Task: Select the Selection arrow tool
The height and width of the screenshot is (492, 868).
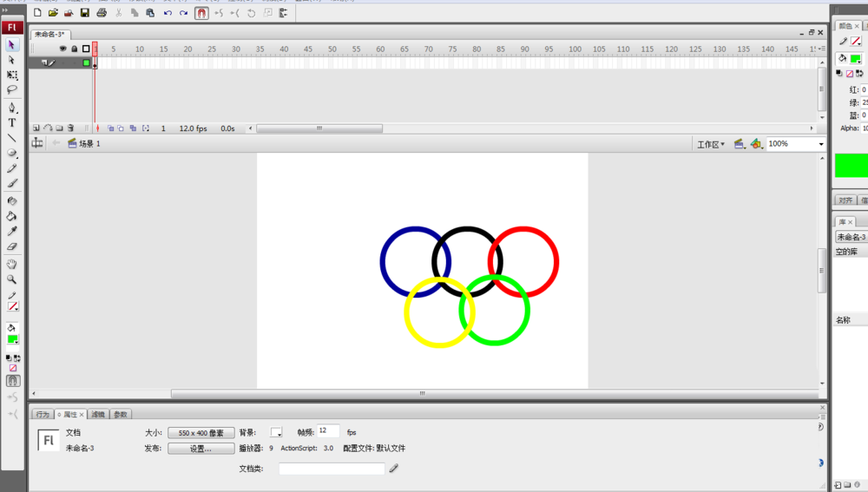Action: [11, 44]
